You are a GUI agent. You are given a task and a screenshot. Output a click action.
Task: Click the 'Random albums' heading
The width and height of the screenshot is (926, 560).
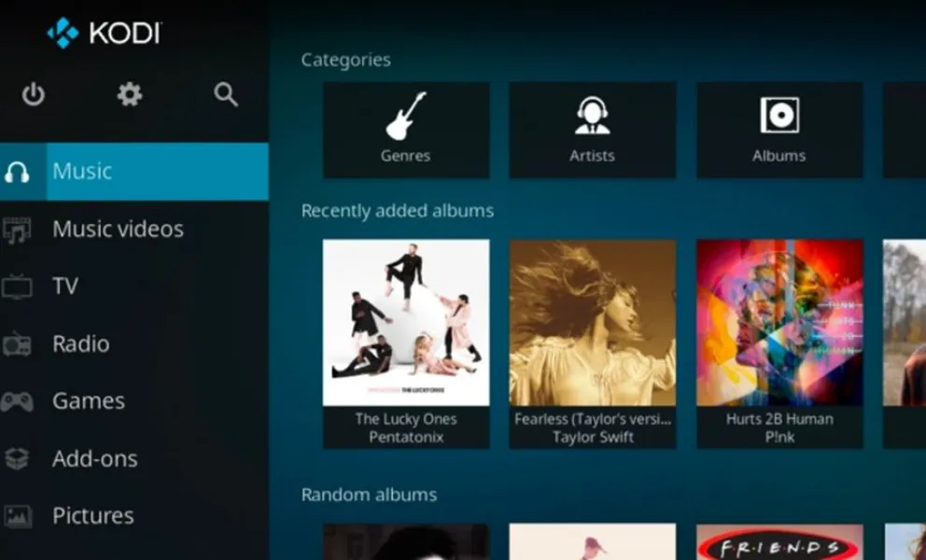[369, 495]
